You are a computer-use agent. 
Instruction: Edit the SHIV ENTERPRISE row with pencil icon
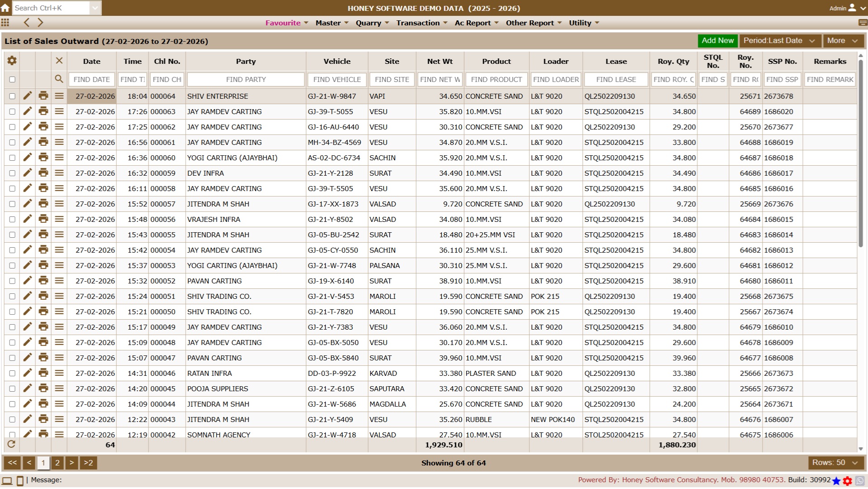pos(28,96)
